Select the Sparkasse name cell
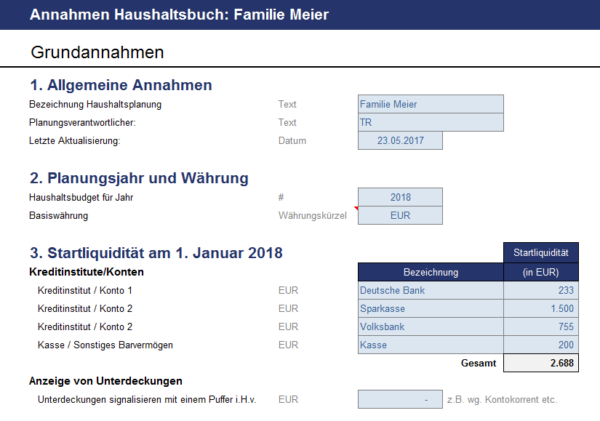600x421 pixels. (x=430, y=308)
